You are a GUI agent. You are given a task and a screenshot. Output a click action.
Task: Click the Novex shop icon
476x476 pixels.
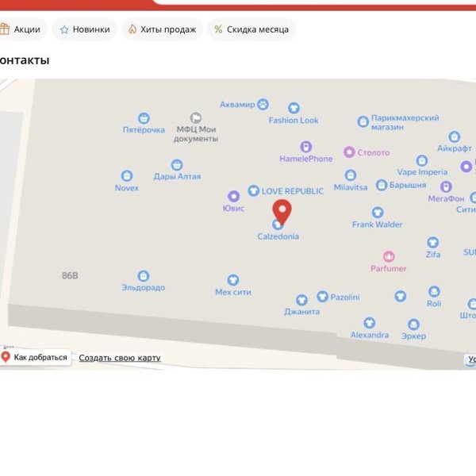click(x=127, y=176)
